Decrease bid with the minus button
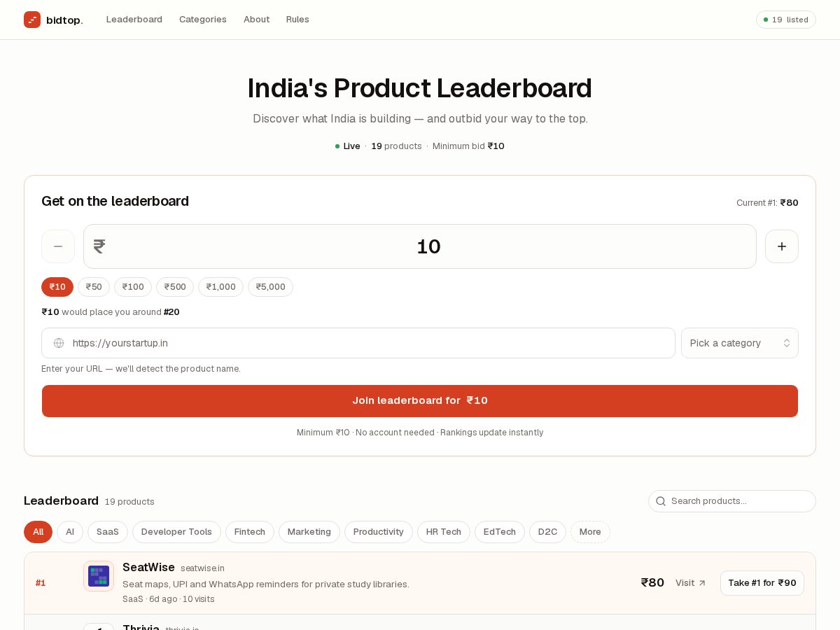Image resolution: width=840 pixels, height=630 pixels. (58, 246)
